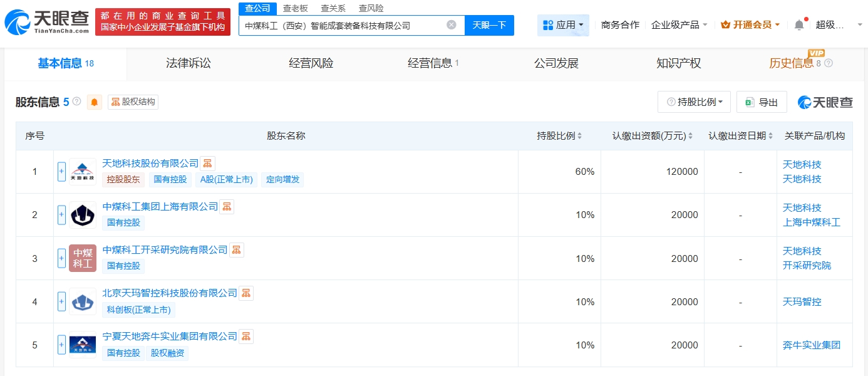Click equity icon beside 北京天玛智控科技股份有限公司
This screenshot has width=868, height=376.
[x=246, y=293]
